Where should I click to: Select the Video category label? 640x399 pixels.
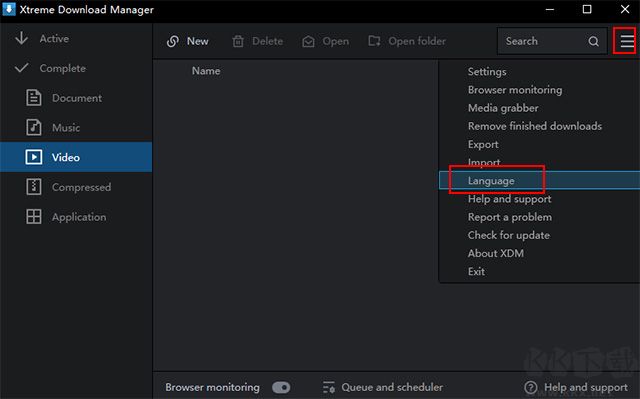(66, 157)
